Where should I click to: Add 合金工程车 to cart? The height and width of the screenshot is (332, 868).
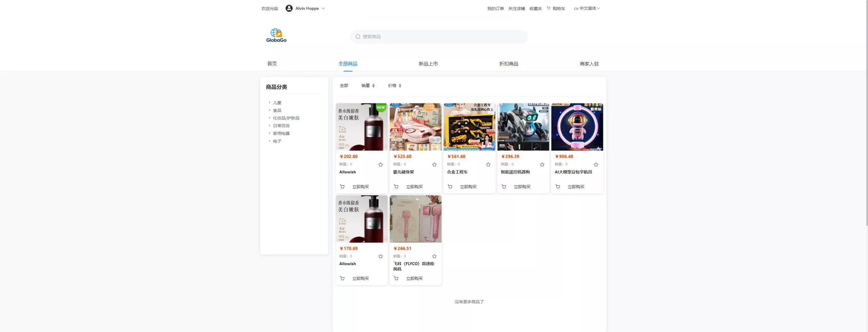click(450, 187)
